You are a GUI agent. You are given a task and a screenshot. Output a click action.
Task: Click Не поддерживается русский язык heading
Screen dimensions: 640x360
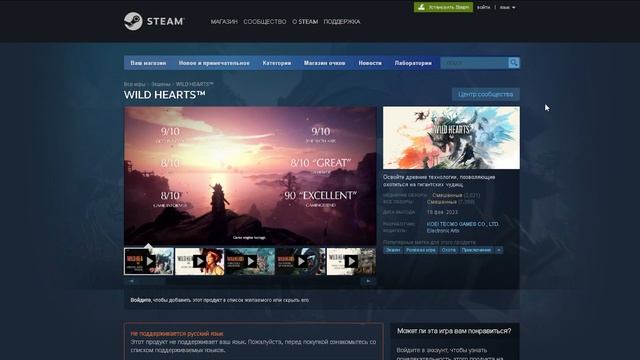(x=177, y=333)
